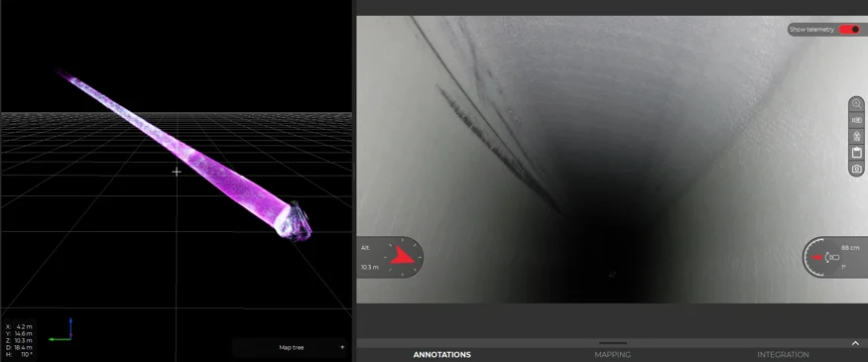
Task: Click the altitude compass gauge
Action: point(390,258)
